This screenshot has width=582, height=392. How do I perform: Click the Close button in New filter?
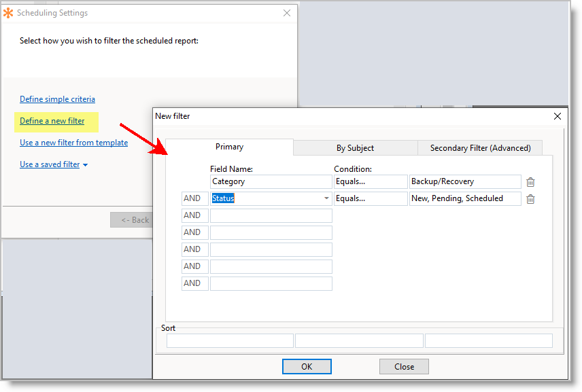click(404, 367)
